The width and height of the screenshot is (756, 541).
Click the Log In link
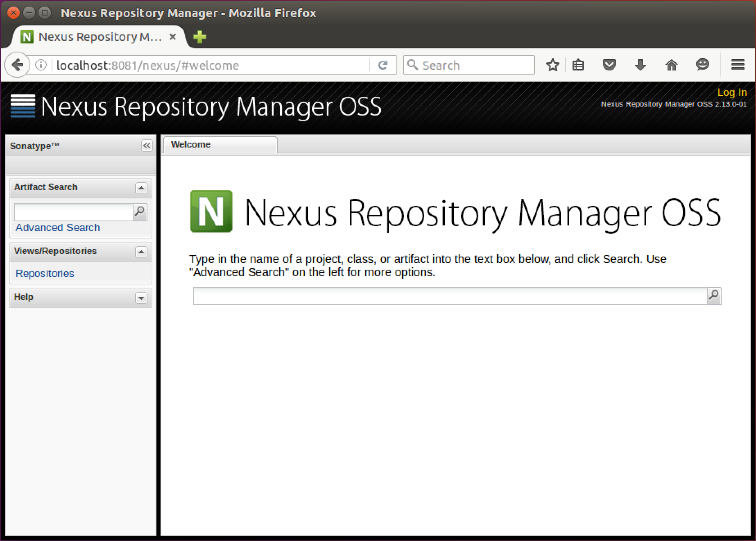click(732, 92)
